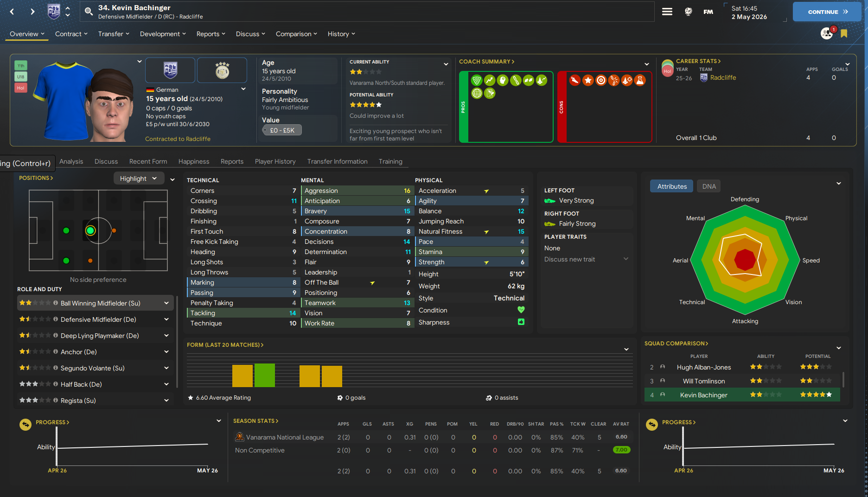Image resolution: width=868 pixels, height=497 pixels.
Task: Click the flask icon in Cons
Action: 640,80
